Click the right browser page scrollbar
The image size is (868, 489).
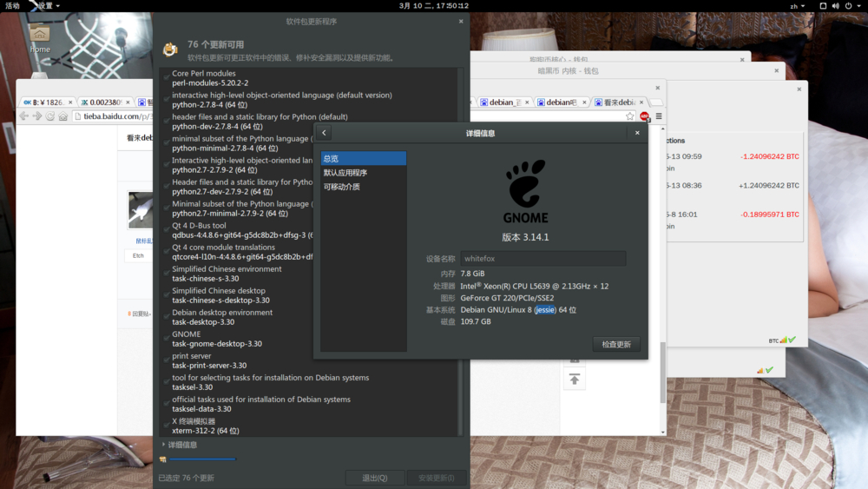662,372
